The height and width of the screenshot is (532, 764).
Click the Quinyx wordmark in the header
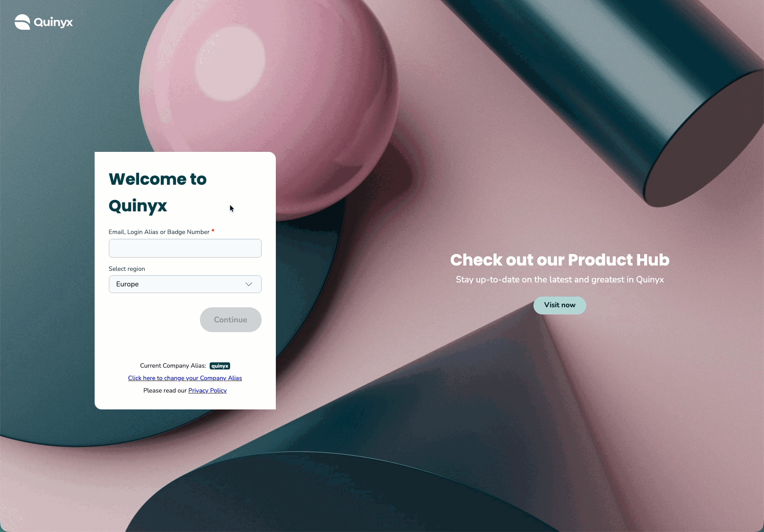coord(53,22)
